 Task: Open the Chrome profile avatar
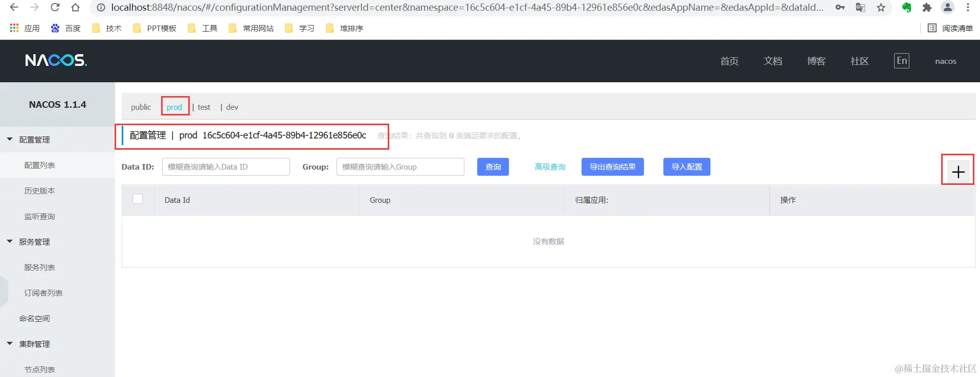coord(948,7)
